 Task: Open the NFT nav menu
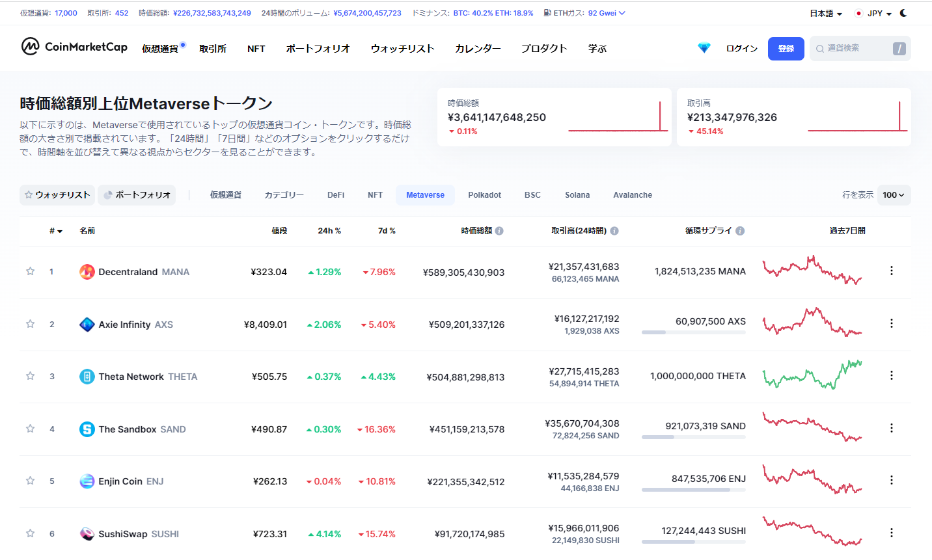tap(256, 49)
